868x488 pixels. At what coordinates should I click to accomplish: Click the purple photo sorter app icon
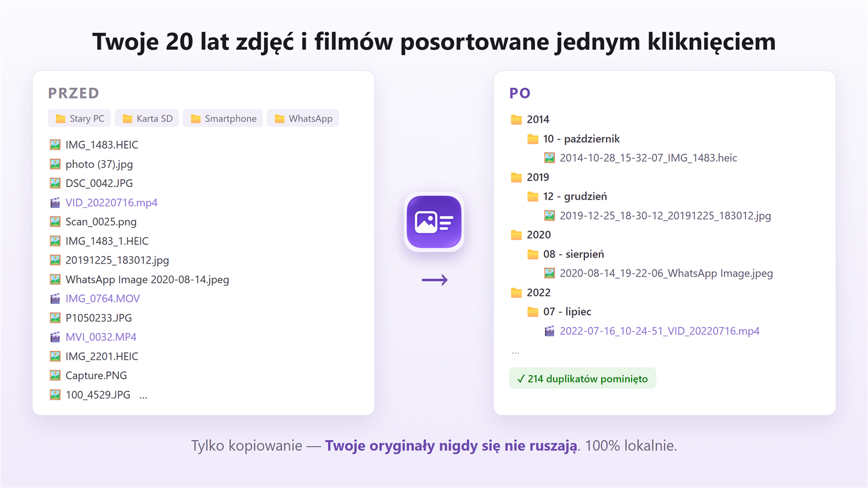coord(434,222)
